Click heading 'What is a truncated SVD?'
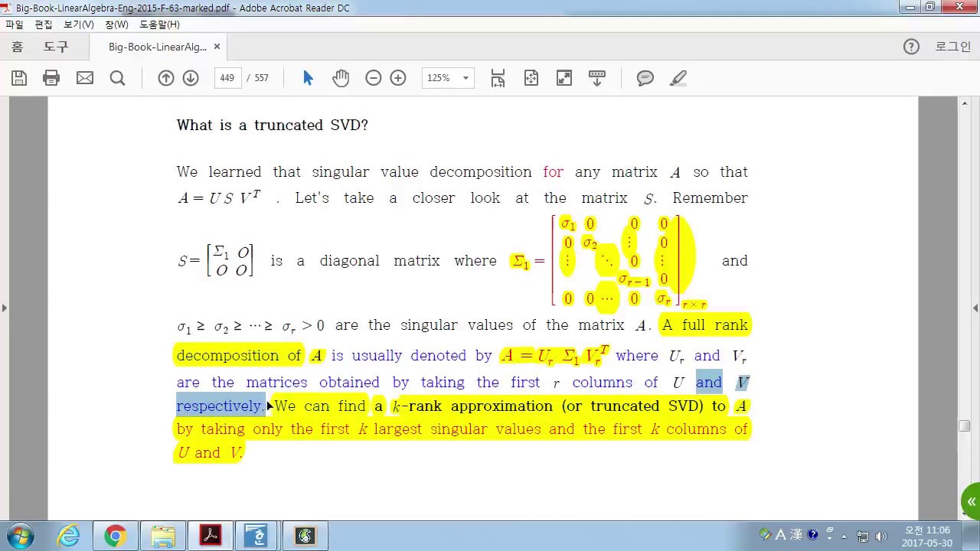 point(273,125)
